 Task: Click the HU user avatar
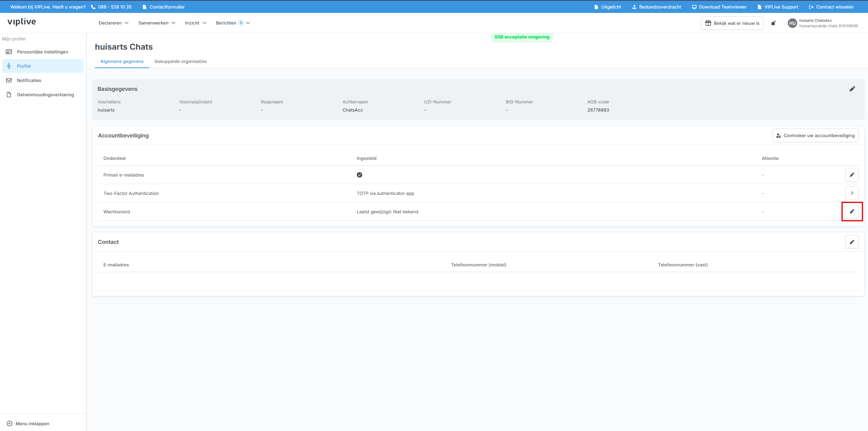792,23
